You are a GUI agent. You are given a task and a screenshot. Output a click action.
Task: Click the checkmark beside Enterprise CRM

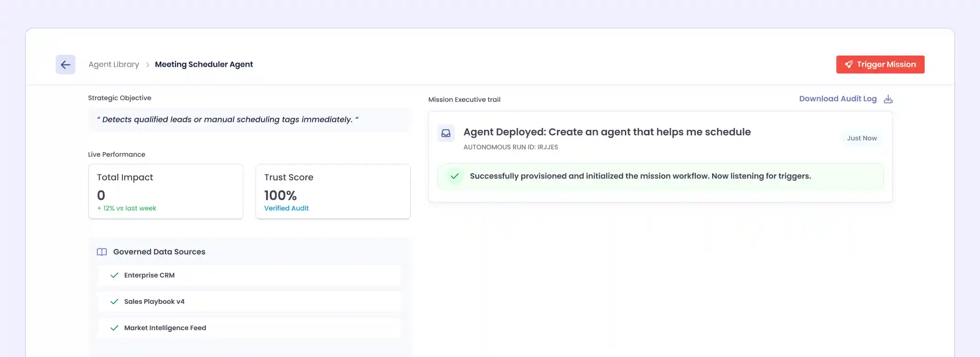pos(115,275)
